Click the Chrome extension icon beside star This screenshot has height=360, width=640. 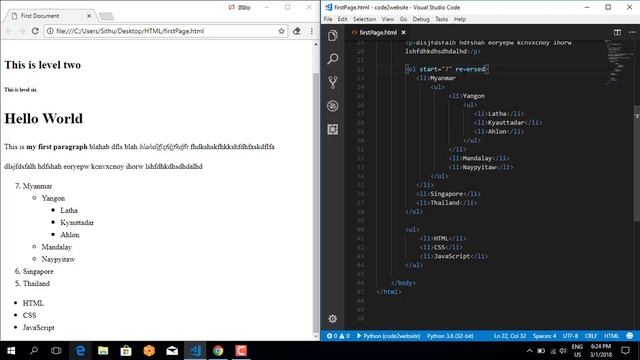coord(297,31)
